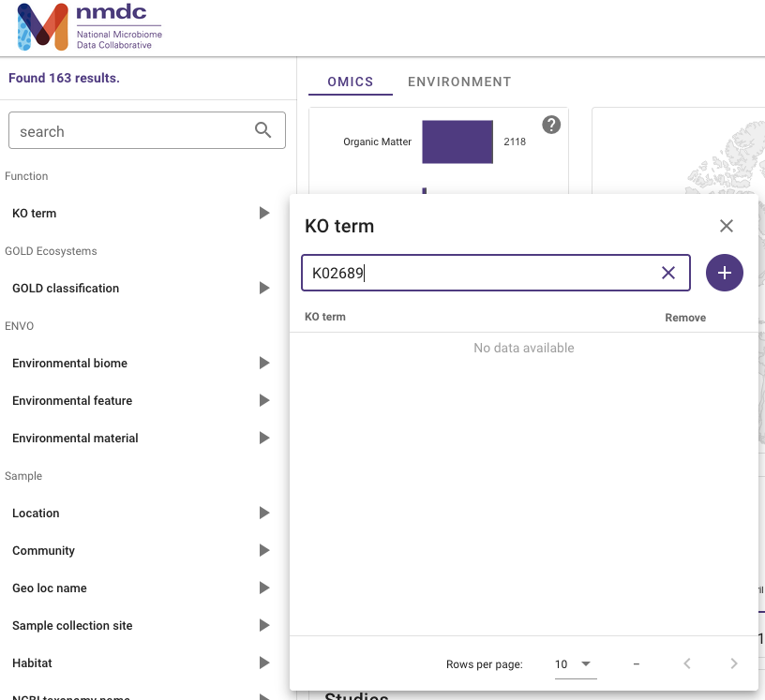Go to next page with the right chevron
Image resolution: width=765 pixels, height=700 pixels.
[734, 663]
